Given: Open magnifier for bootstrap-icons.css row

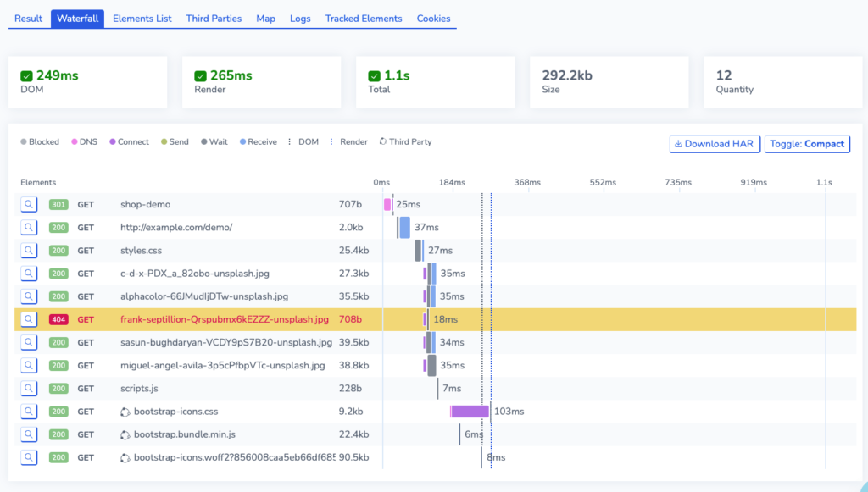Looking at the screenshot, I should tap(29, 412).
